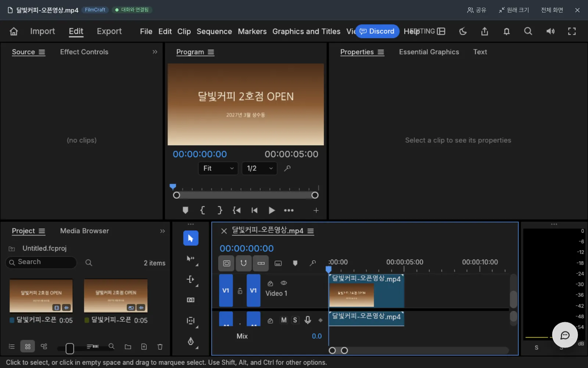Open Program monitor wrench settings
This screenshot has height=368, width=588.
click(287, 168)
